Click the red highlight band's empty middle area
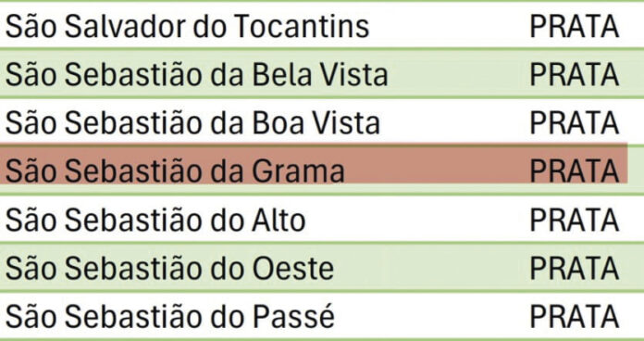Image resolution: width=644 pixels, height=341 pixels. pyautogui.click(x=436, y=165)
